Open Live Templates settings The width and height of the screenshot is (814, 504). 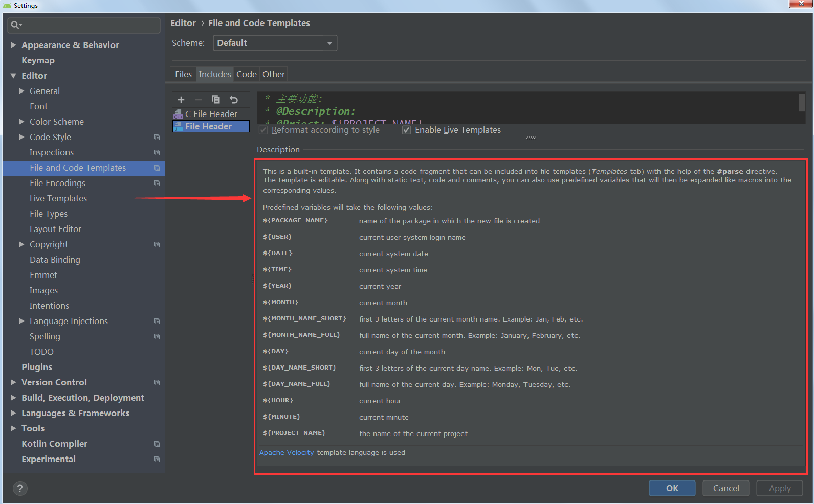tap(58, 198)
